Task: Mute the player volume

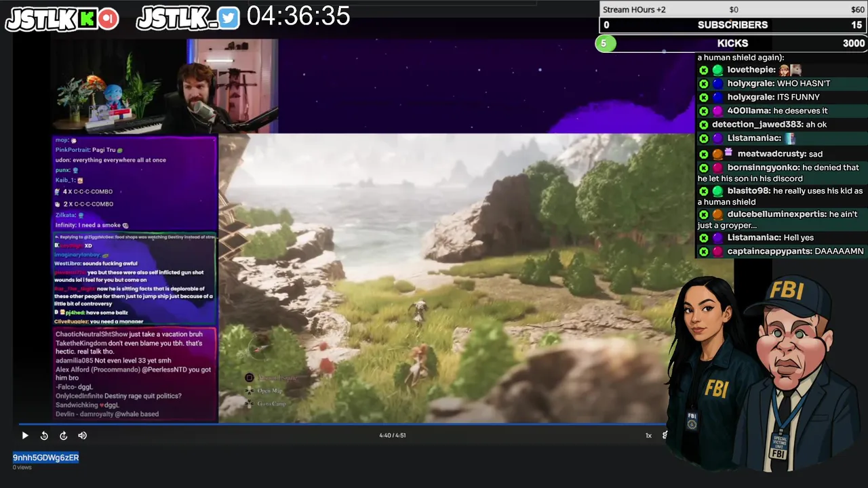Action: pos(82,436)
